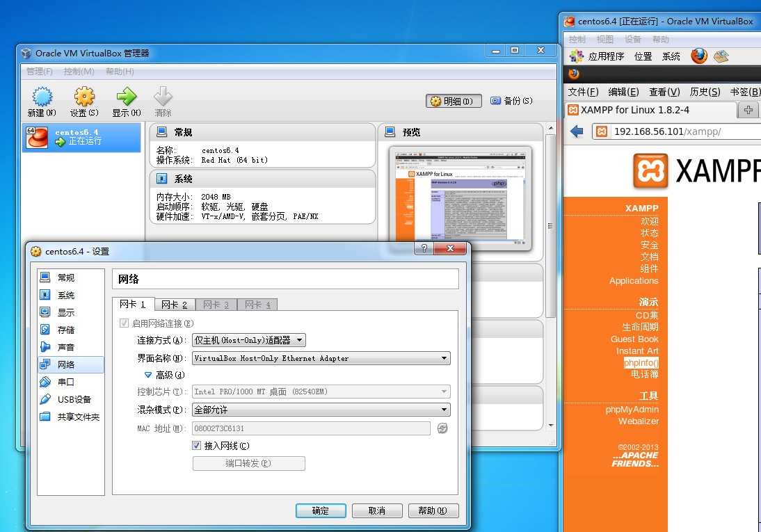Open the Webalizer link in XAMPP sidebar
This screenshot has width=761, height=532.
point(638,421)
